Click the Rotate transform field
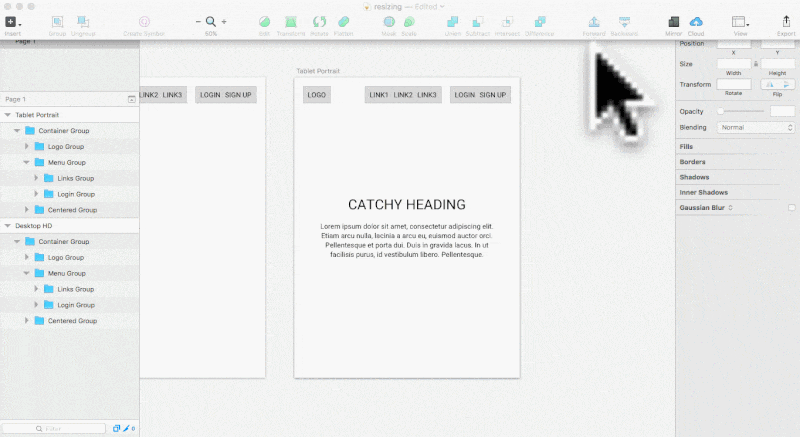The height and width of the screenshot is (437, 800). click(x=734, y=84)
